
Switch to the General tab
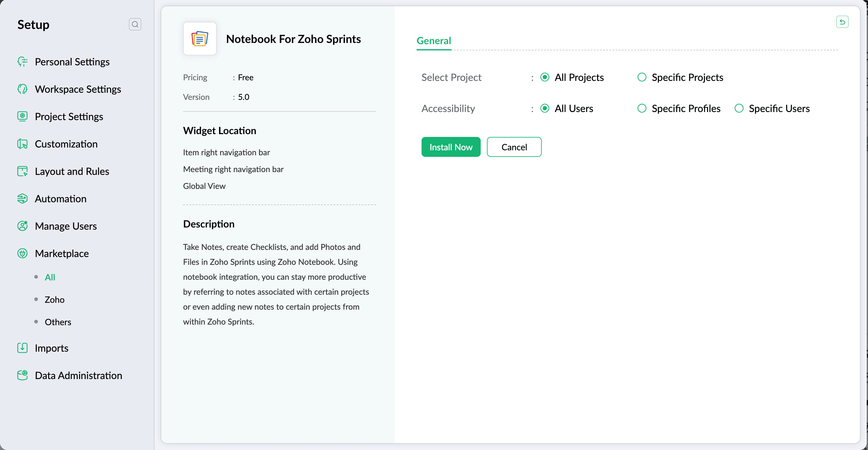(x=433, y=41)
